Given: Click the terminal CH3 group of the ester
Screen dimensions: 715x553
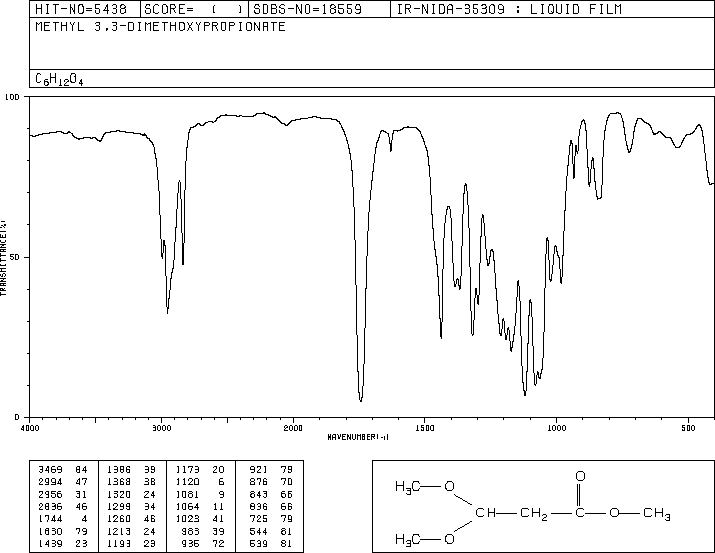Looking at the screenshot, I should pyautogui.click(x=657, y=514).
